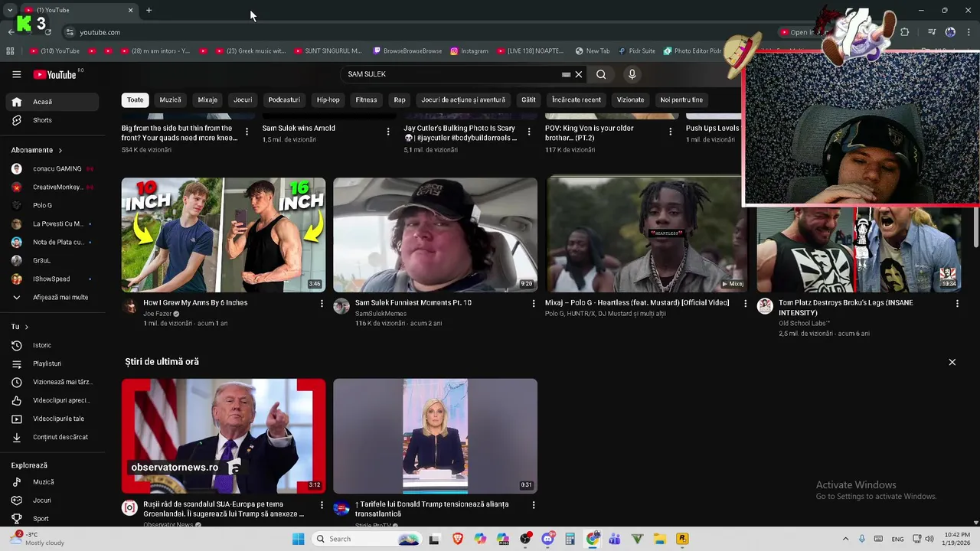Image resolution: width=980 pixels, height=551 pixels.
Task: Open Shorts in sidebar
Action: (x=51, y=120)
